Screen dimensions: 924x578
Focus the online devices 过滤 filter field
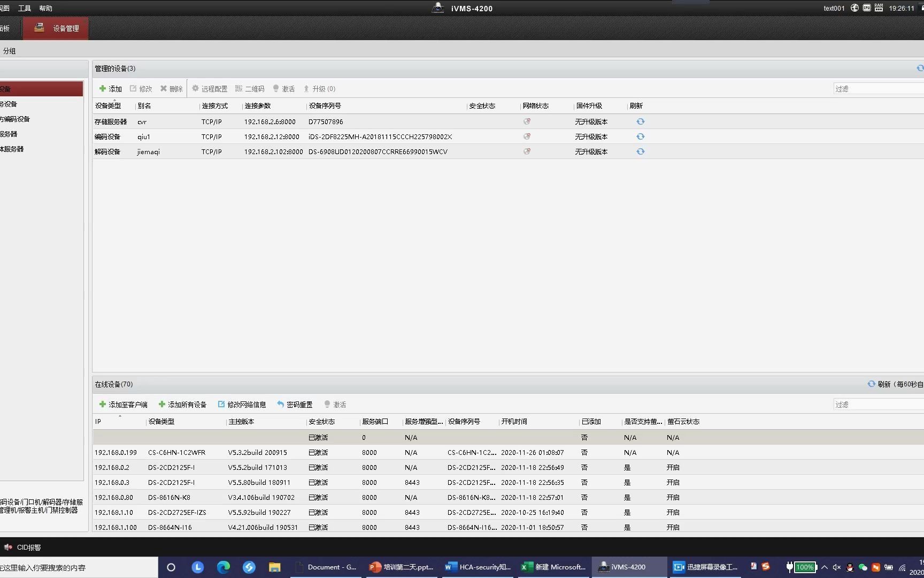coord(879,405)
